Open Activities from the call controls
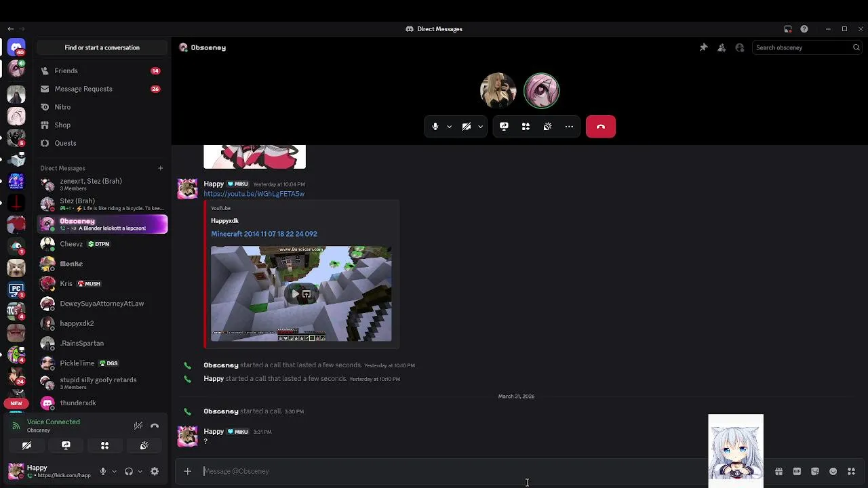Viewport: 868px width, 488px height. [526, 127]
